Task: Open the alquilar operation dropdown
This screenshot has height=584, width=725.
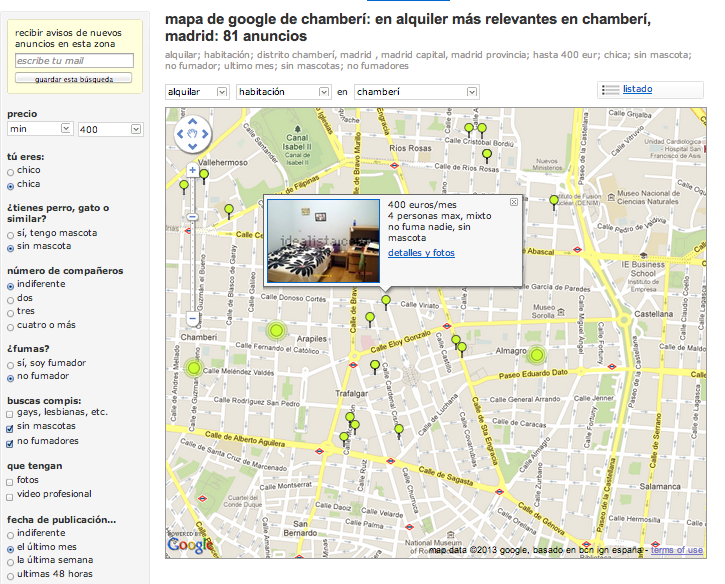Action: [197, 92]
